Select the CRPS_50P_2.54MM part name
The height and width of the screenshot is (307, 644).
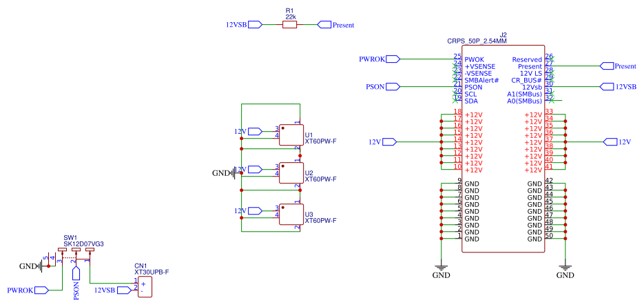tap(477, 41)
